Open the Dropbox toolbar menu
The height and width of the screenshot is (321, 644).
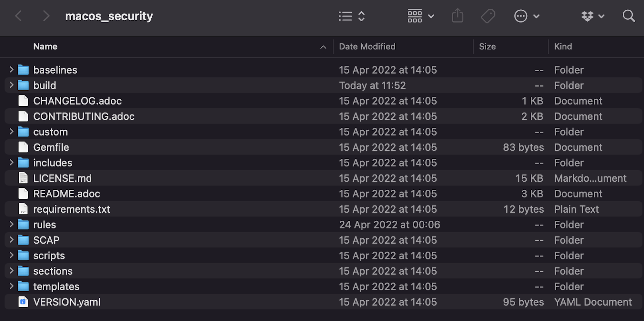(592, 16)
